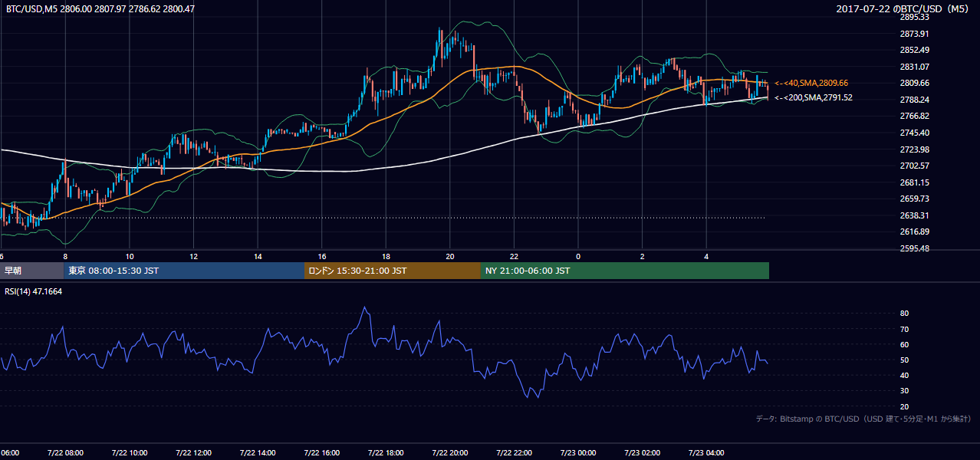Click hour mark 2 under price chart
This screenshot has height=460, width=980.
643,257
